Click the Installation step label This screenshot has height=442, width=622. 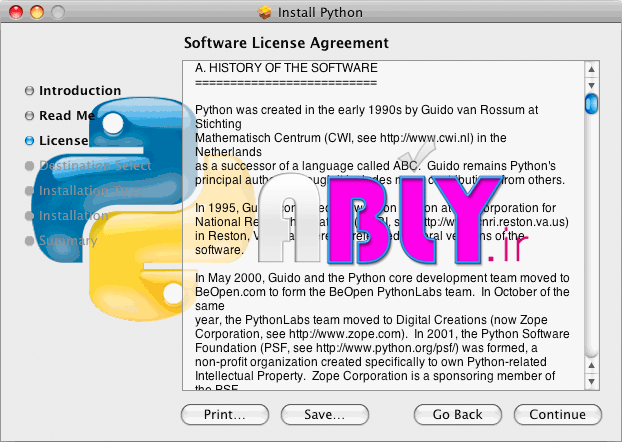pos(73,215)
